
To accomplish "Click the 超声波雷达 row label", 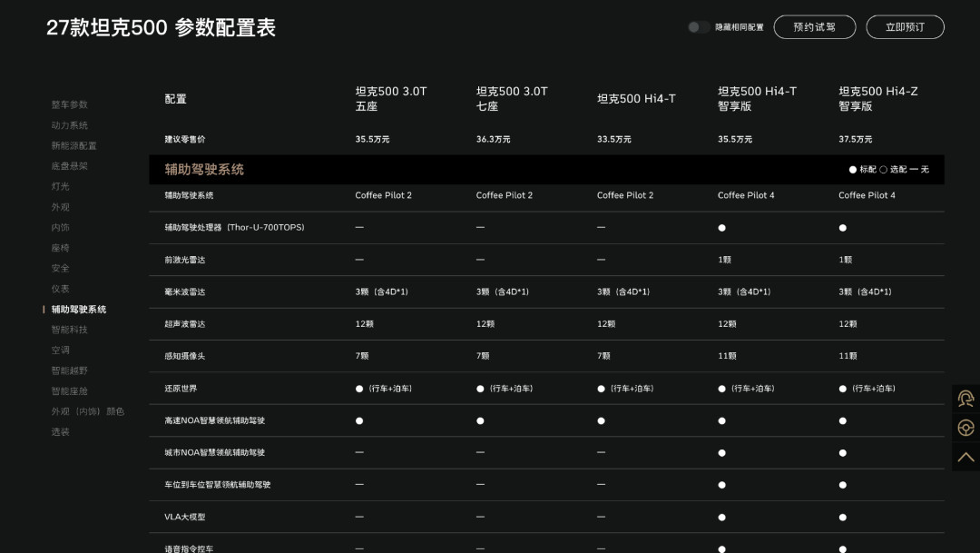I will 185,324.
